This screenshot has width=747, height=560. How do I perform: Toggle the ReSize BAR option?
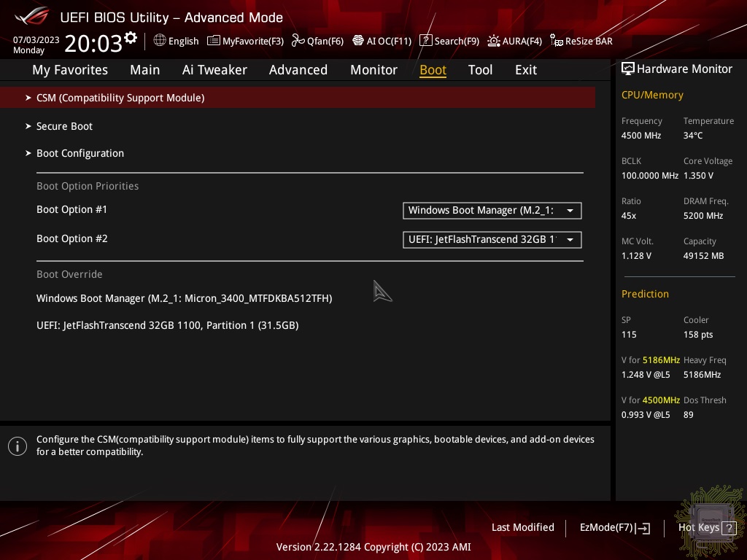581,41
